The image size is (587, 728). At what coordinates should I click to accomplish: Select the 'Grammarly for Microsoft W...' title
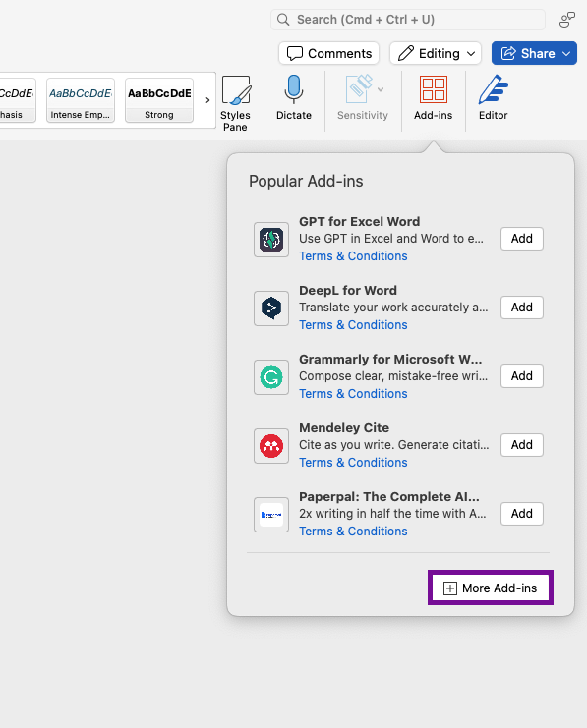click(x=390, y=359)
